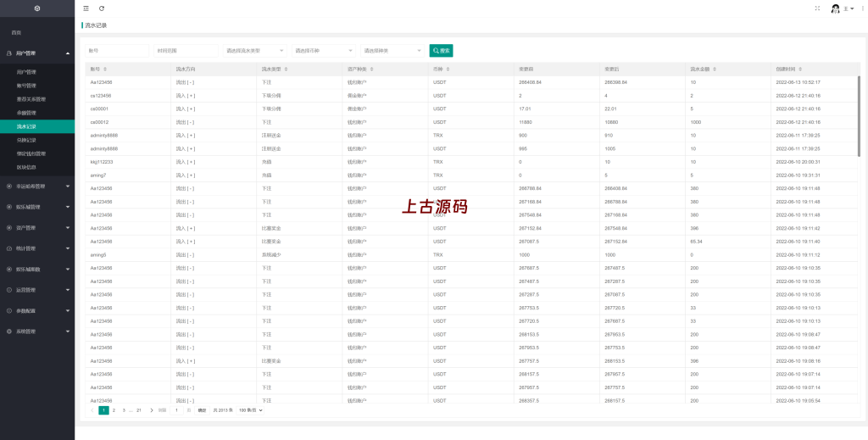Click the green 搜索 search button
Viewport: 868px width, 440px height.
pos(441,50)
